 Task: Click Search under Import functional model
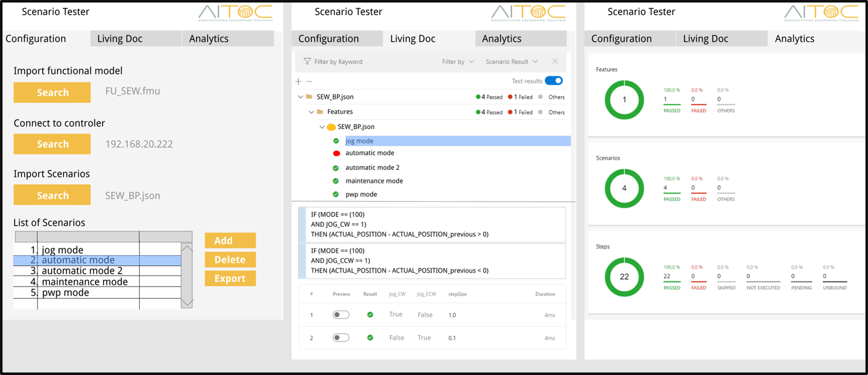click(x=52, y=93)
